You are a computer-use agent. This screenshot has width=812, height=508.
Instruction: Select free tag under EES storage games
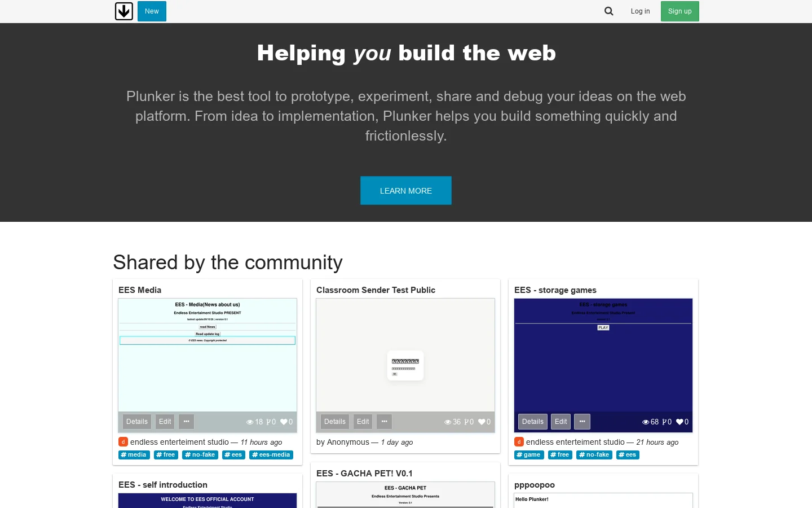point(560,455)
